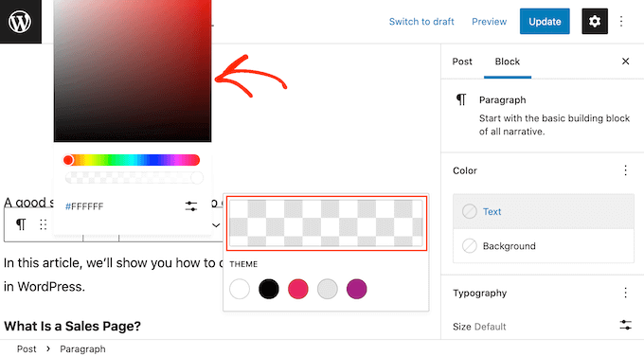Click the rainbow hue slider
The image size is (644, 356).
(x=132, y=160)
